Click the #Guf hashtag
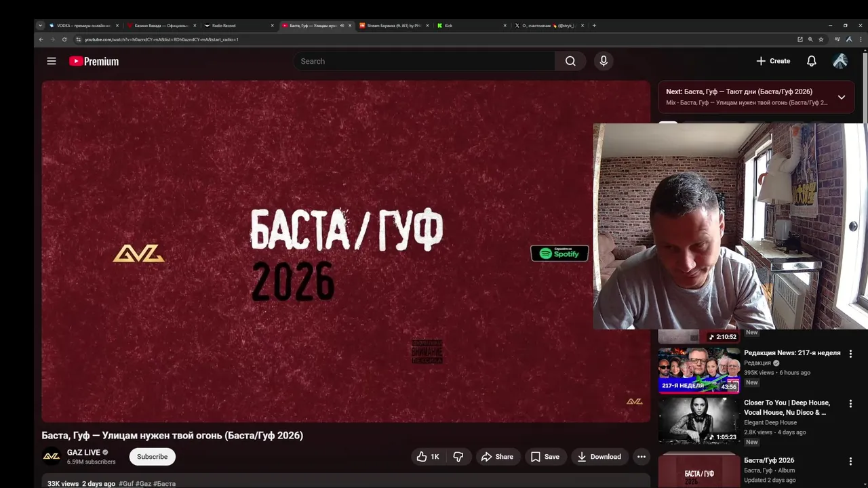The image size is (868, 488). tap(126, 484)
